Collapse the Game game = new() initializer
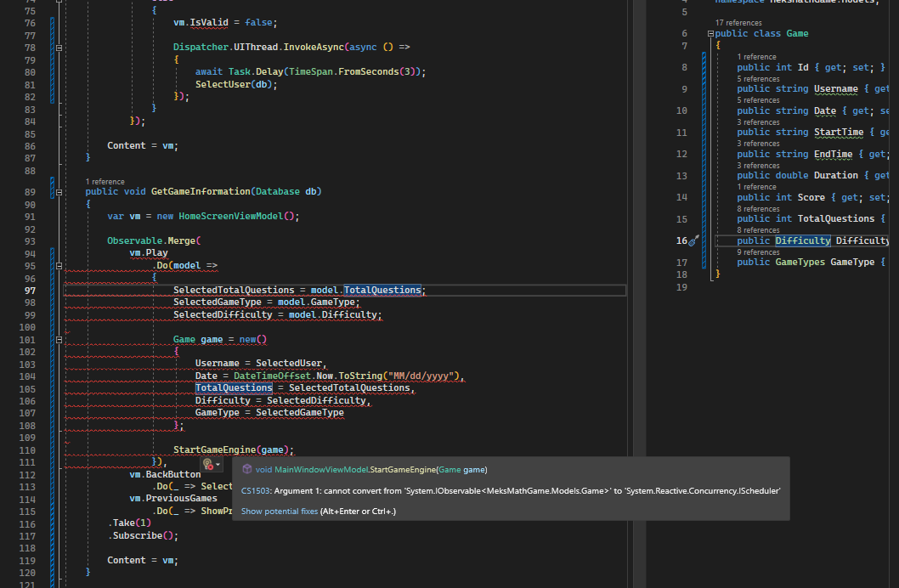Viewport: 899px width, 588px height. coord(59,340)
